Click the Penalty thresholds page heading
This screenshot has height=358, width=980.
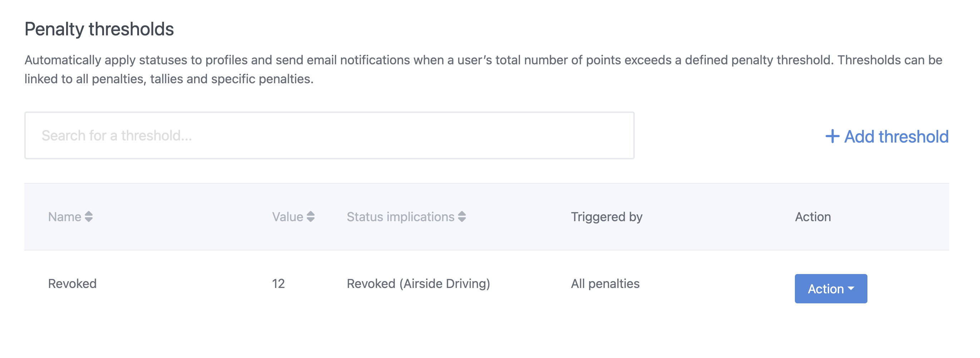pyautogui.click(x=99, y=29)
